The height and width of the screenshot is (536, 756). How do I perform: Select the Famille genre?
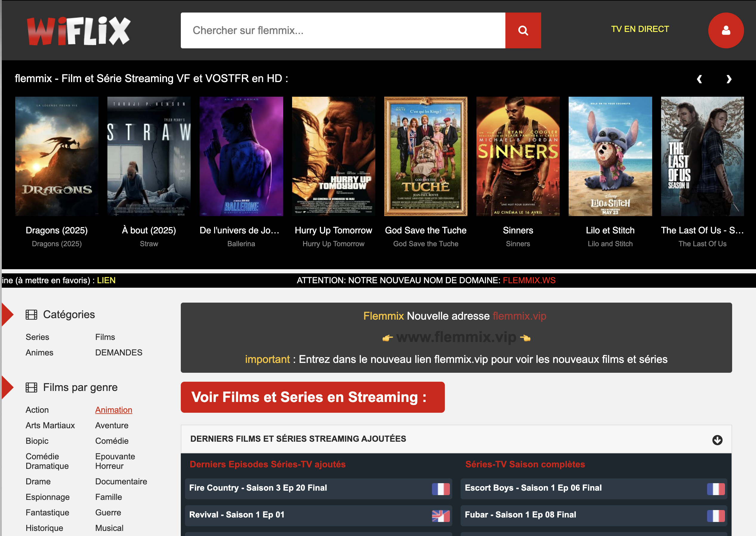point(109,497)
